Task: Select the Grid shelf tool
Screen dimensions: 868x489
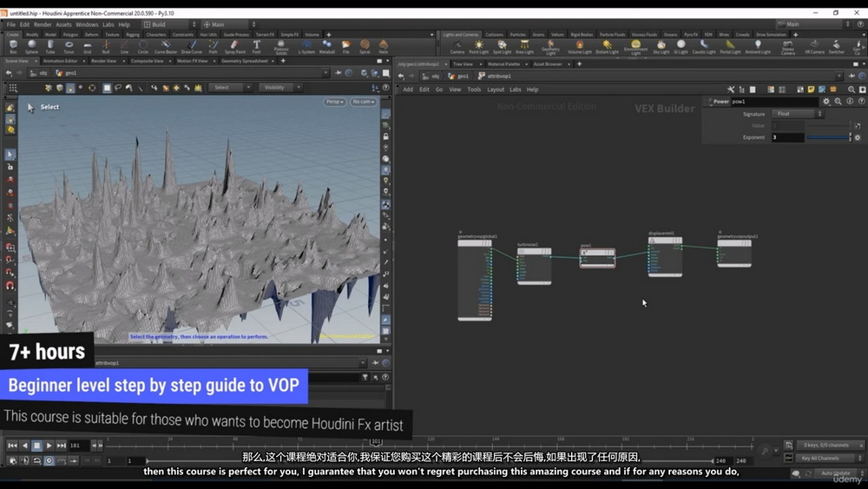Action: pyautogui.click(x=88, y=47)
